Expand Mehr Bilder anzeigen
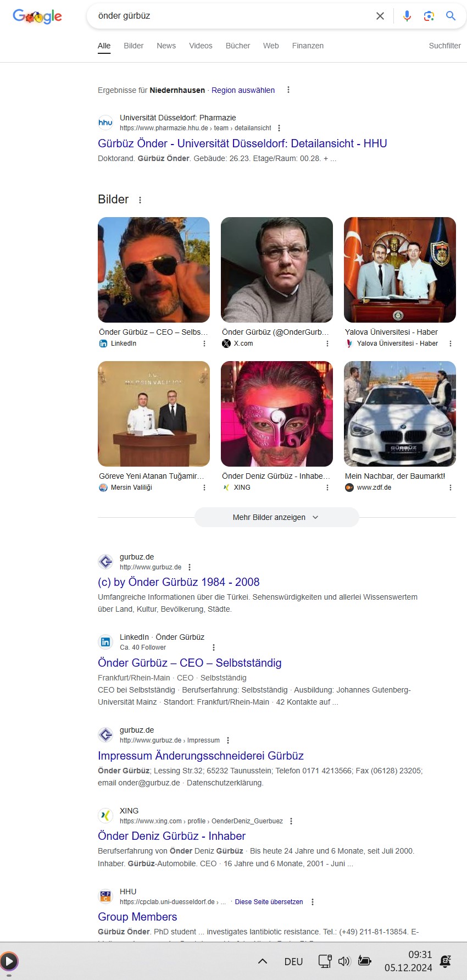Screen dimensions: 467x980 (x=276, y=517)
